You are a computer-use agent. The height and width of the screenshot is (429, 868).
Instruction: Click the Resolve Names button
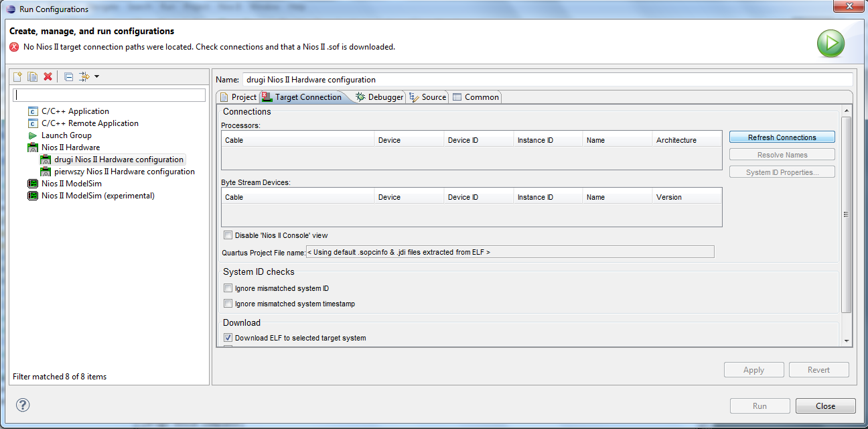point(782,155)
